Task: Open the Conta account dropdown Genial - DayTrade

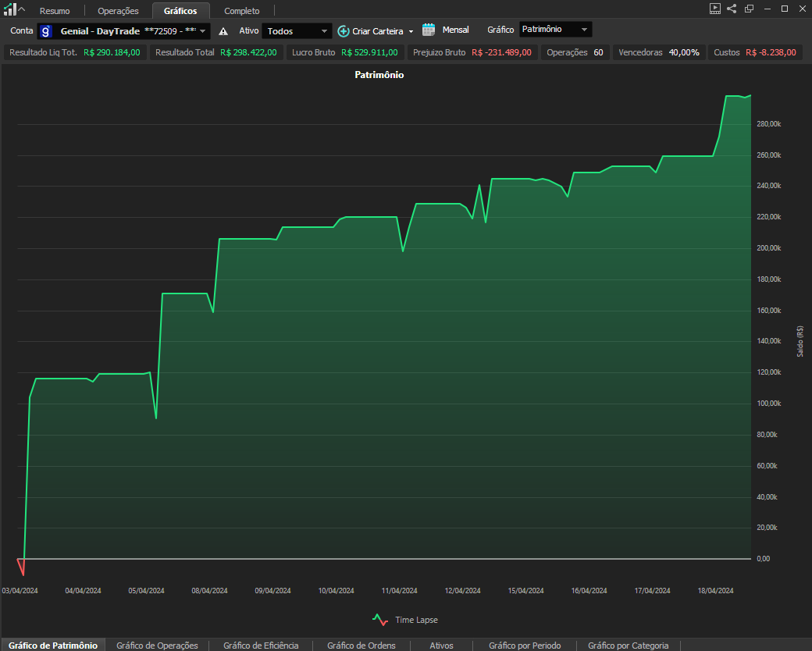Action: [124, 31]
